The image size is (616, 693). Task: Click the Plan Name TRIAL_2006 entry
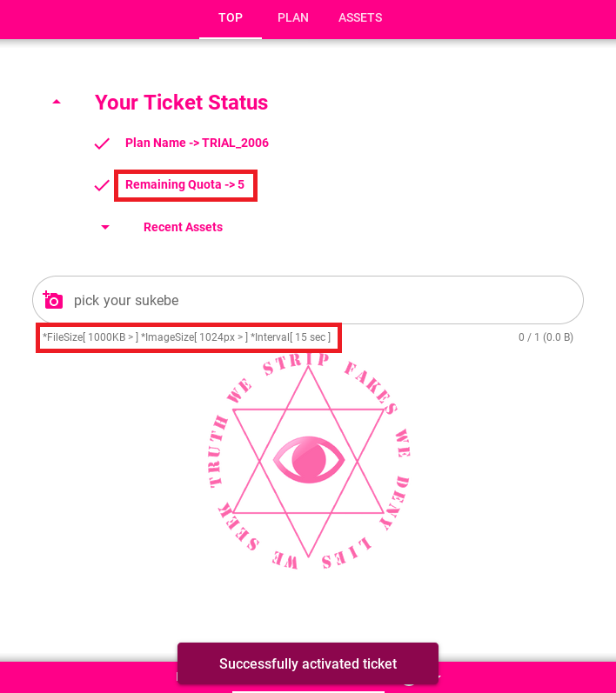pos(197,143)
